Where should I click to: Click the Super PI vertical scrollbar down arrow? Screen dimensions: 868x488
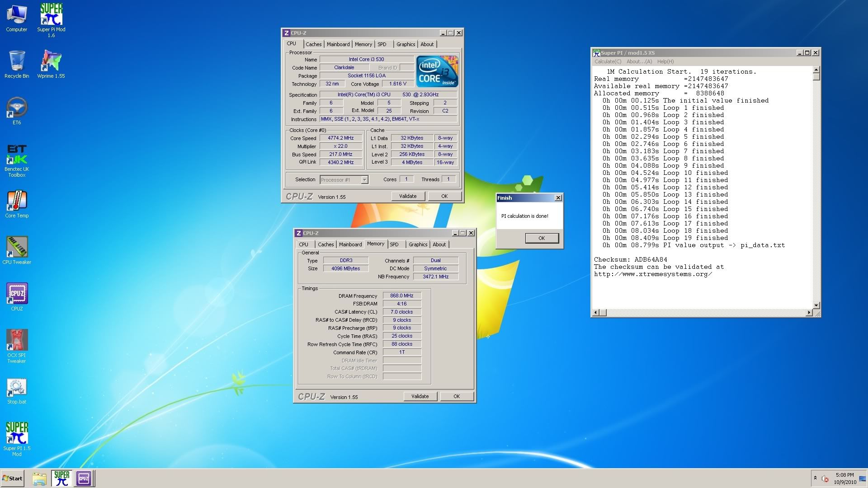point(816,305)
